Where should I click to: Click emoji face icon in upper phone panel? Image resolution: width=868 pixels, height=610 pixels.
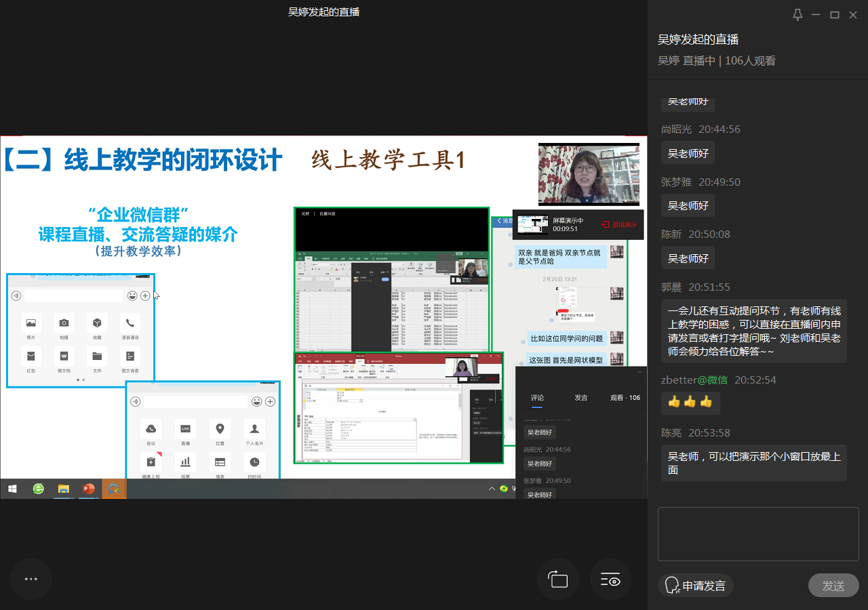coord(132,296)
